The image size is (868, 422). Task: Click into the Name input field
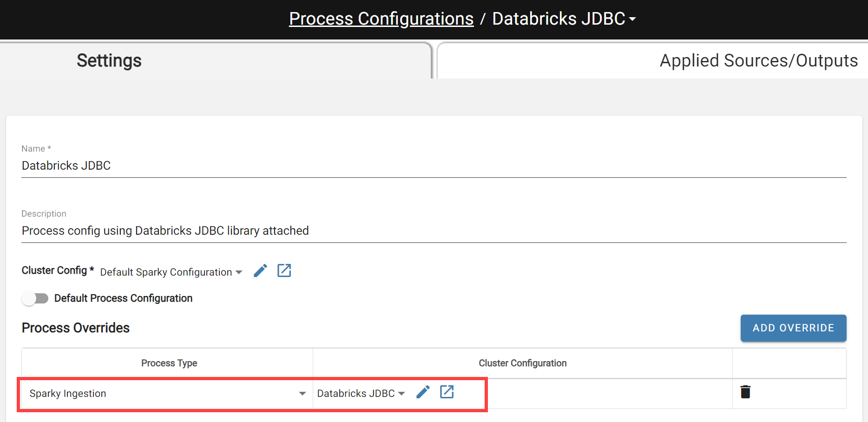[434, 166]
